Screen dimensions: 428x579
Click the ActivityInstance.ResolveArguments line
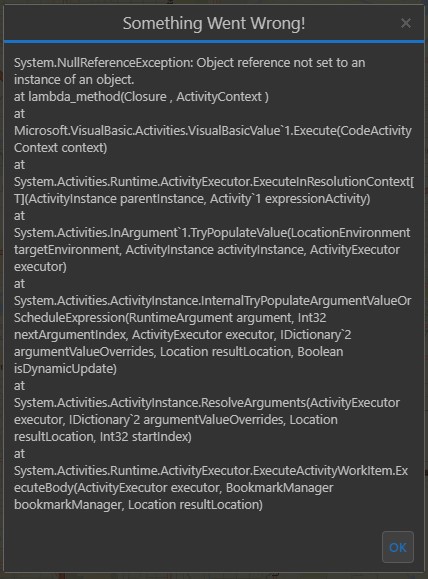(207, 402)
